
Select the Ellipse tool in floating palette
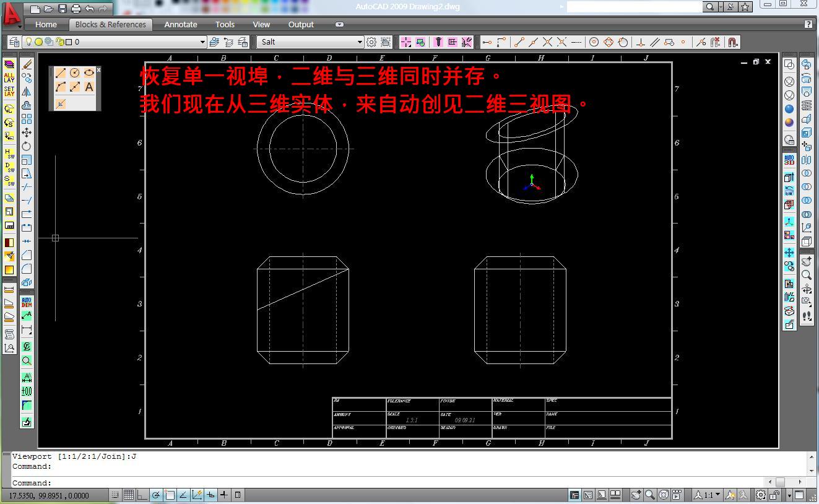89,72
